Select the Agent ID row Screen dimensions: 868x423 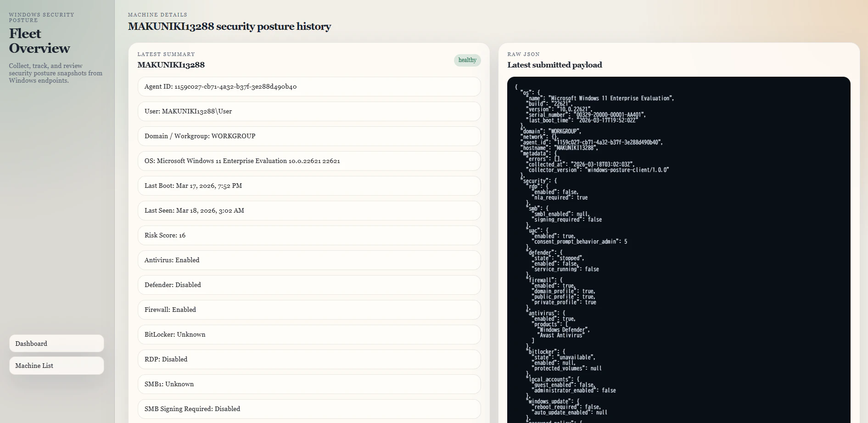(309, 87)
